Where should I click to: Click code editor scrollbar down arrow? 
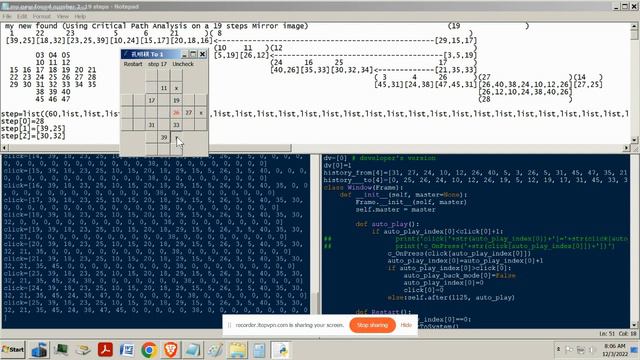tap(634, 325)
